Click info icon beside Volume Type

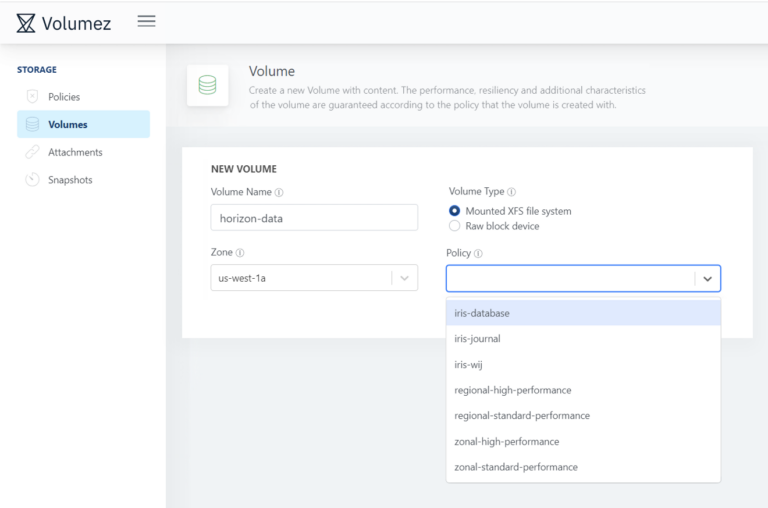pyautogui.click(x=511, y=192)
